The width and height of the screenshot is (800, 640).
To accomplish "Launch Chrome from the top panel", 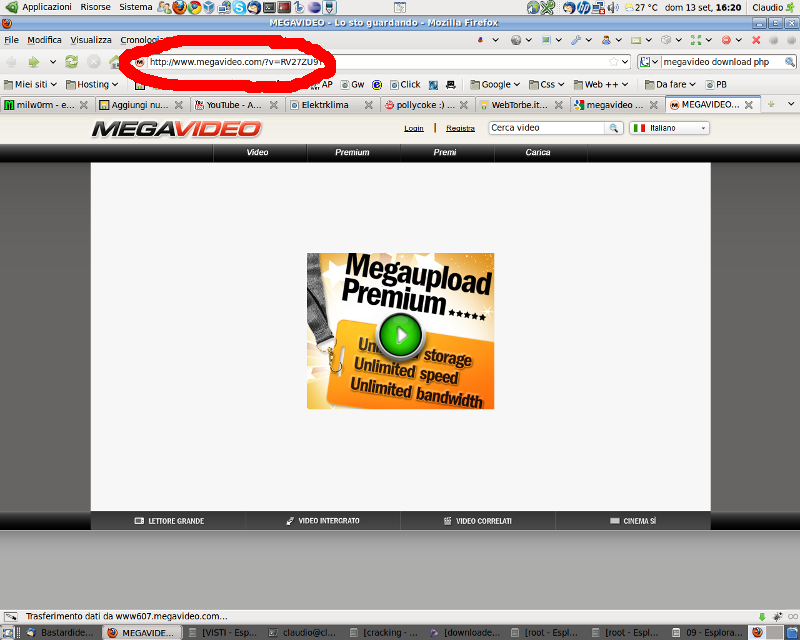I will point(194,7).
